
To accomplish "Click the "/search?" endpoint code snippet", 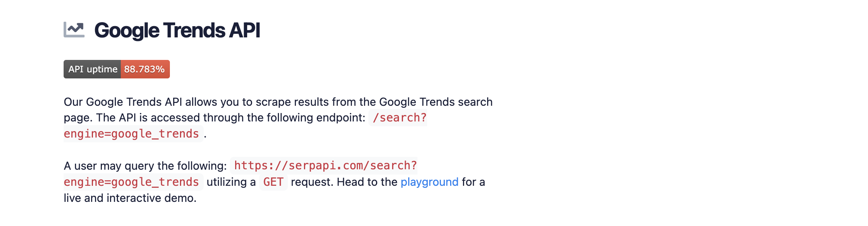I will (399, 118).
